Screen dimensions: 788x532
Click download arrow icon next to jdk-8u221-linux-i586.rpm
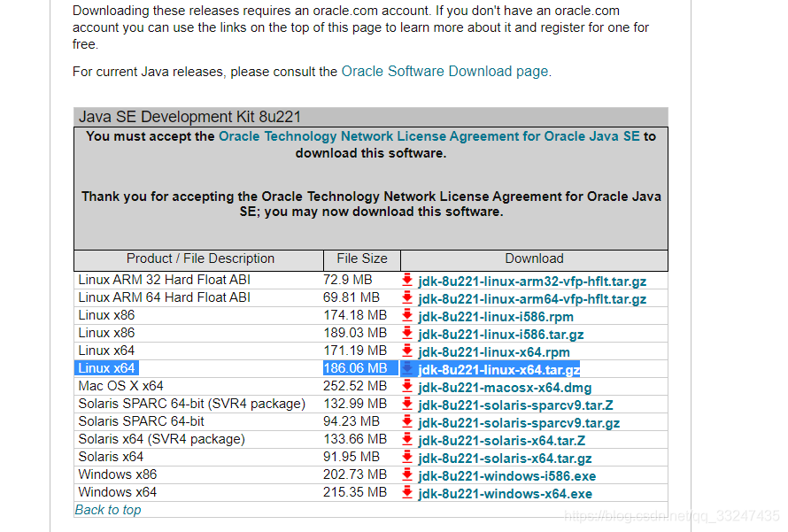point(407,316)
